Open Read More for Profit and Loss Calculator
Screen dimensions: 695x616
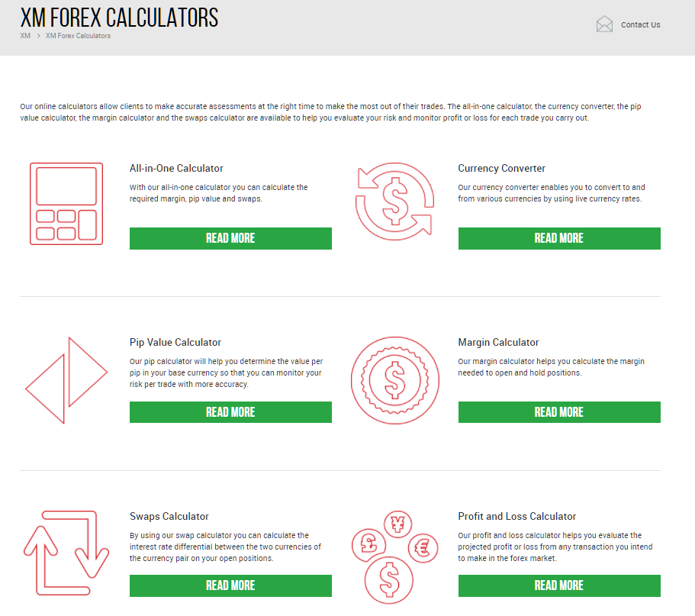coord(559,585)
